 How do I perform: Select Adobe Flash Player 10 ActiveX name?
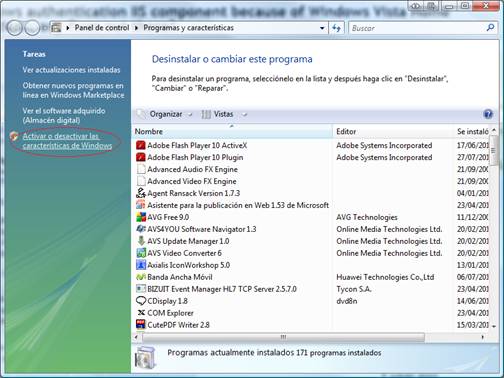coord(197,145)
